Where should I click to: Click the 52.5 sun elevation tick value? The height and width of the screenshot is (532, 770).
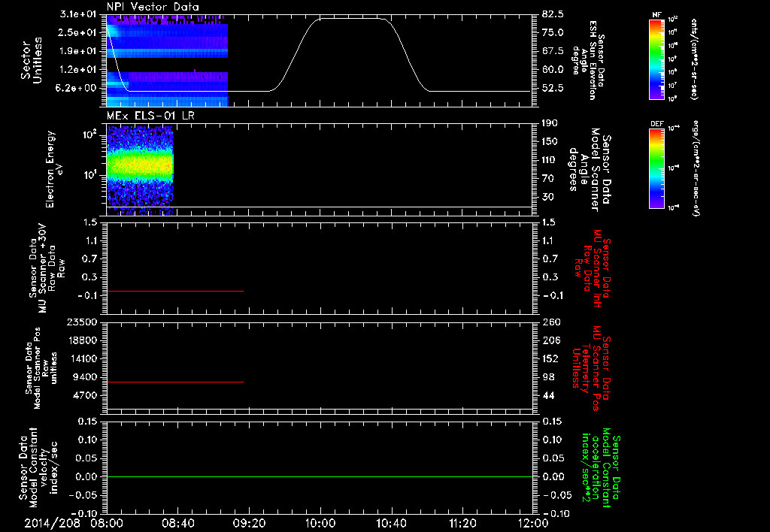tap(553, 89)
